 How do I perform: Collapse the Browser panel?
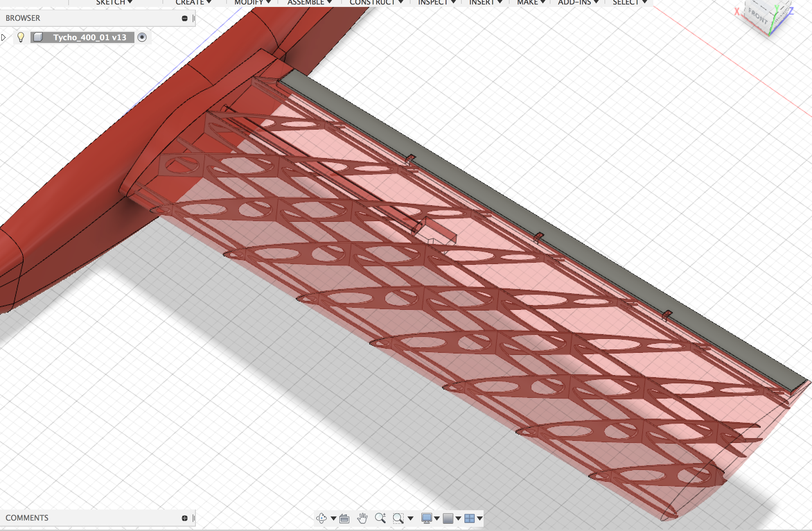tap(185, 18)
